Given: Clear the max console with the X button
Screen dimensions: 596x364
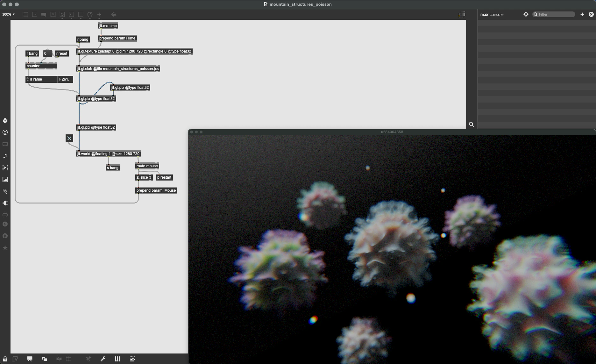Looking at the screenshot, I should (591, 14).
